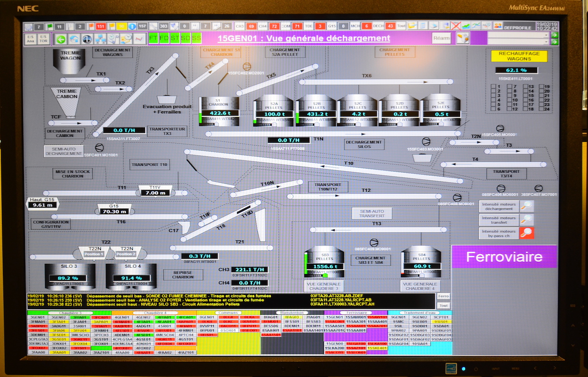This screenshot has width=588, height=377.
Task: Toggle wagon reheating checkbox 13
Action: point(526,87)
